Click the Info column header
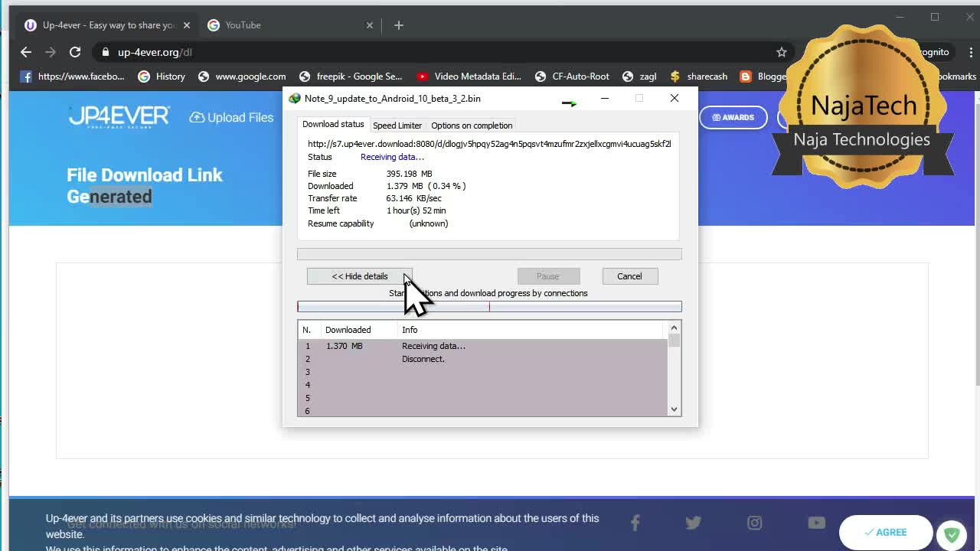 tap(530, 330)
